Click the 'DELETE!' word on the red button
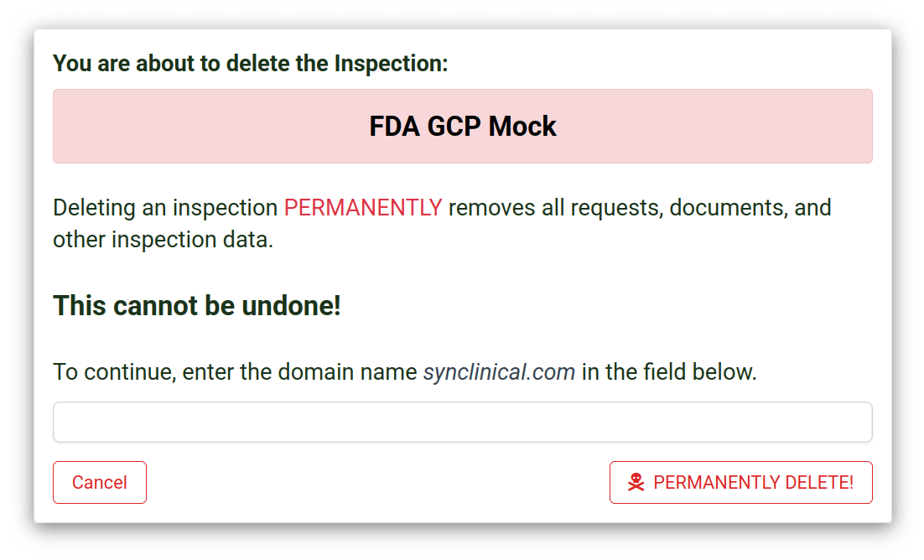This screenshot has width=924, height=560. coord(819,482)
